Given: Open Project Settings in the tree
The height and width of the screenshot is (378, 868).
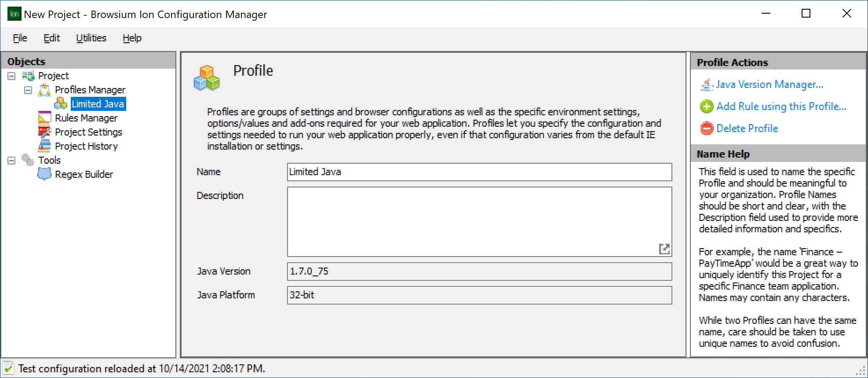Looking at the screenshot, I should [x=88, y=132].
